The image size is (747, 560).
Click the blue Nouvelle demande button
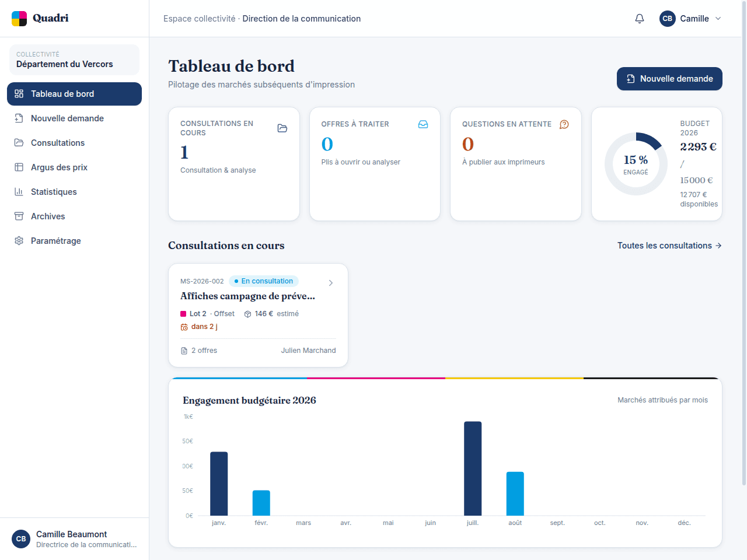669,79
